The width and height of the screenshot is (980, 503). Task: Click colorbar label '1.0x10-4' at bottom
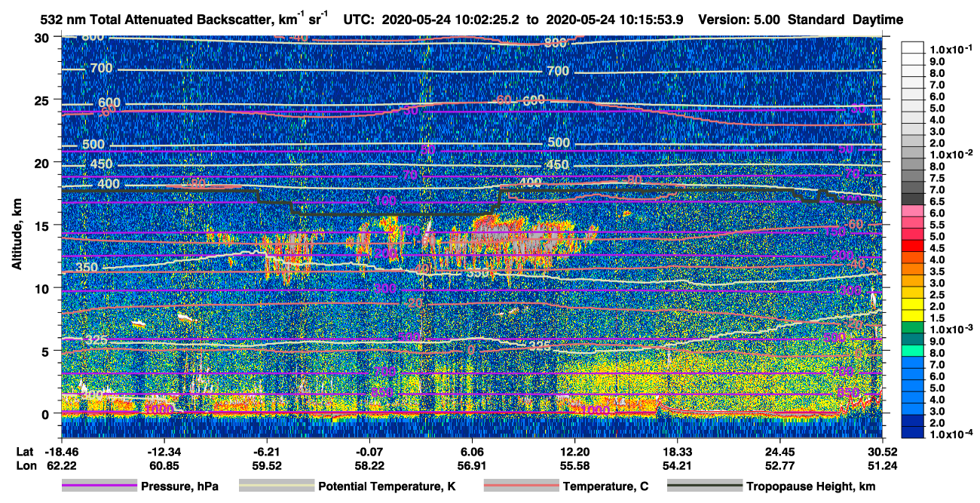coord(953,434)
